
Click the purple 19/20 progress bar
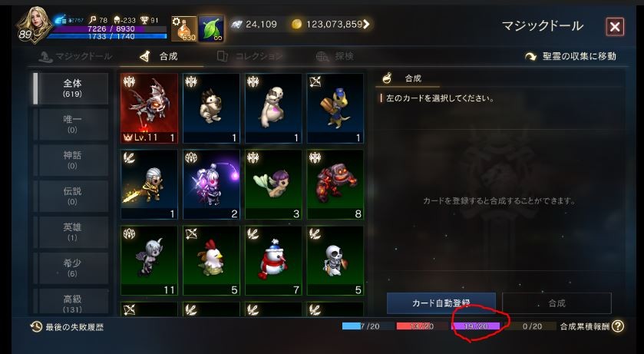click(476, 326)
